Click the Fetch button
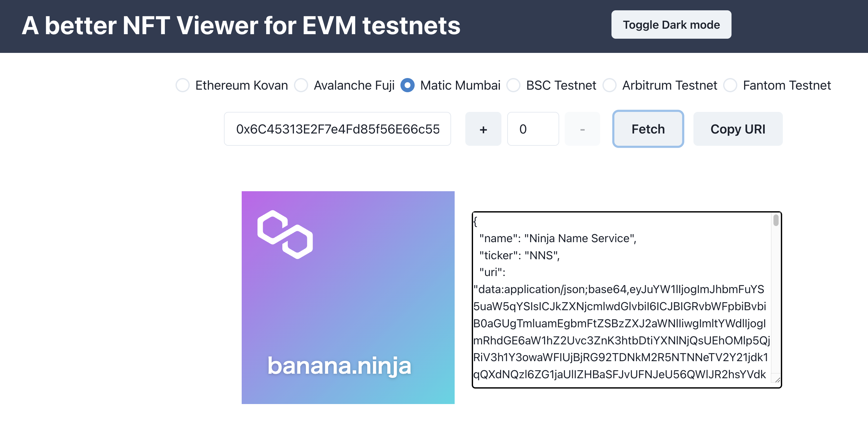 [648, 129]
